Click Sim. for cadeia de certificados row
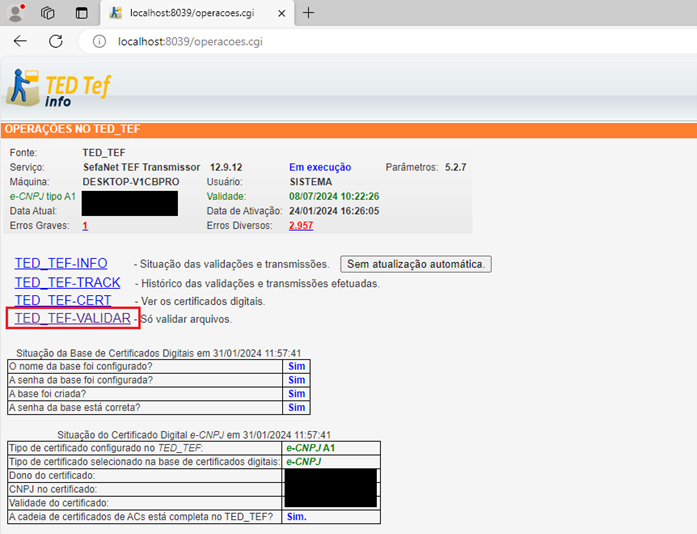The height and width of the screenshot is (534, 697). (x=296, y=517)
